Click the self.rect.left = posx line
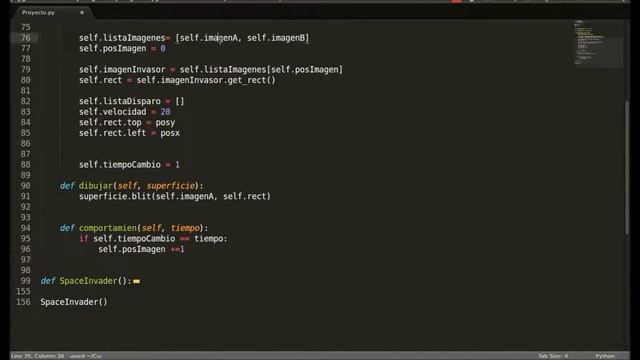 coord(129,133)
